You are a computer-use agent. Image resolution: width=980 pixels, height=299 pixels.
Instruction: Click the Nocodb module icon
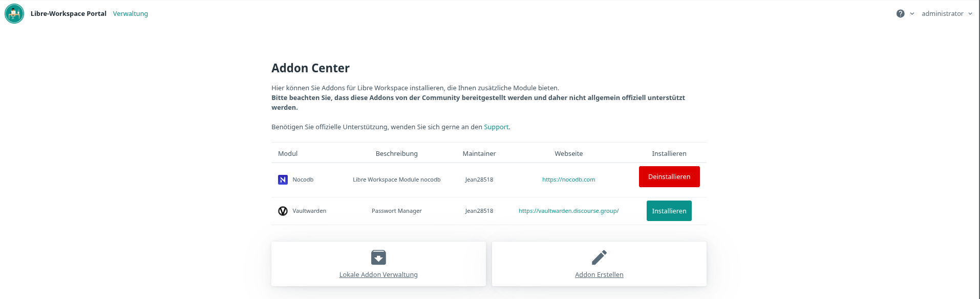tap(283, 180)
